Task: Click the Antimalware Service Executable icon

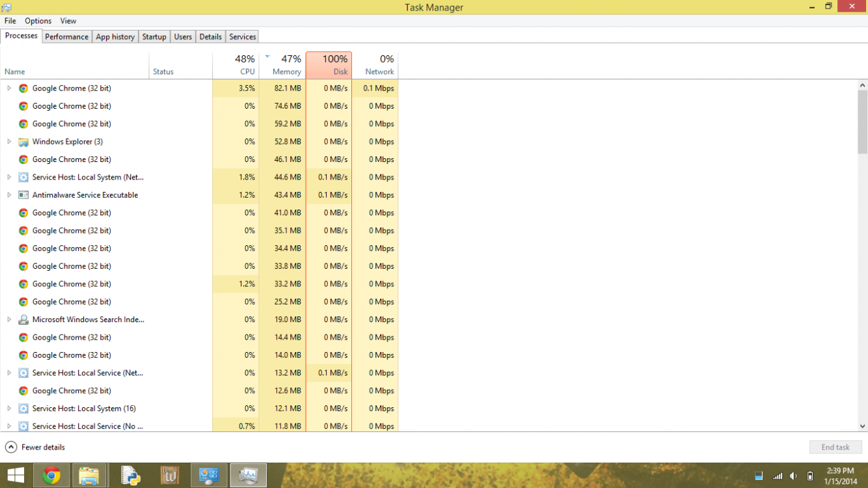Action: [23, 195]
